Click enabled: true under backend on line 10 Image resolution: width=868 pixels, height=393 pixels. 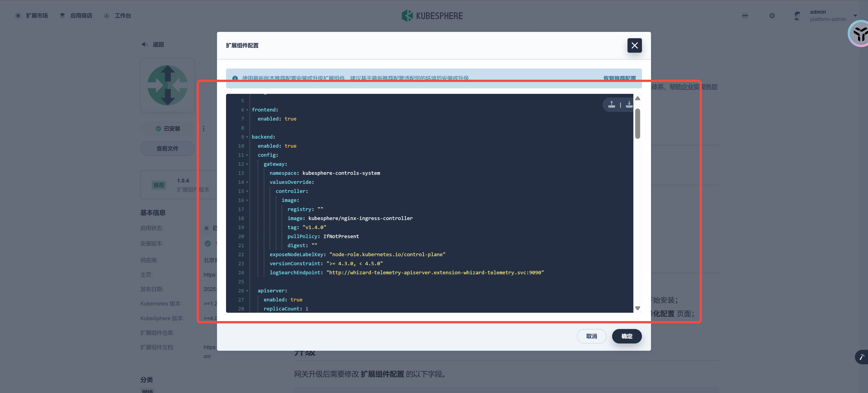277,146
